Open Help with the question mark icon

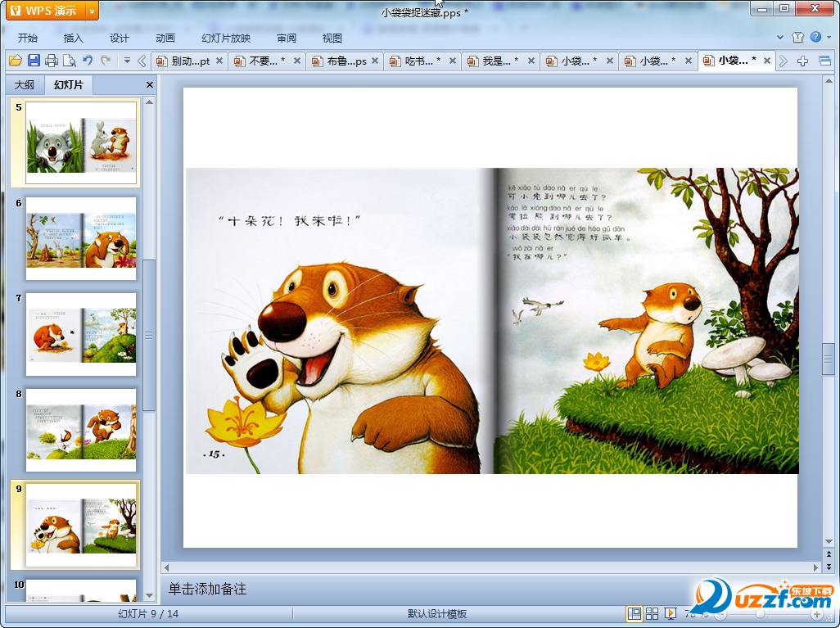click(816, 37)
